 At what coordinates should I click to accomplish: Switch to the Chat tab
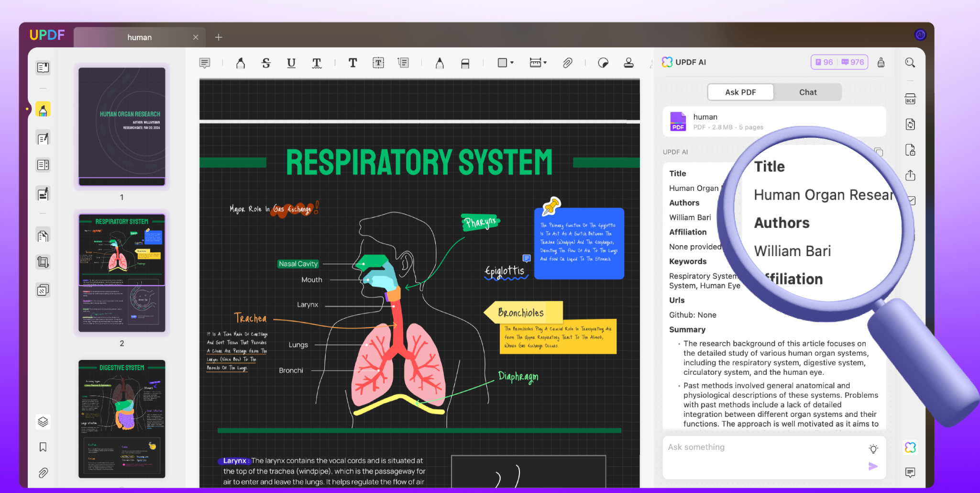[807, 92]
